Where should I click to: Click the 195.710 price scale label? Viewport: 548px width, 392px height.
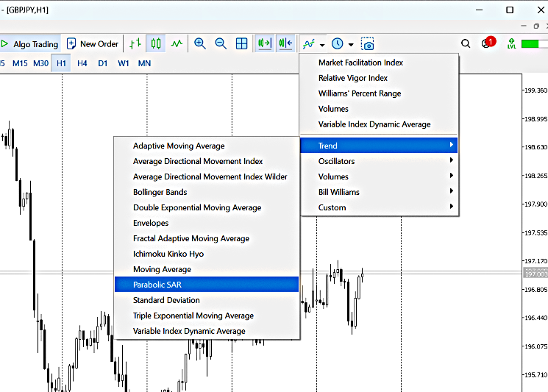536,375
